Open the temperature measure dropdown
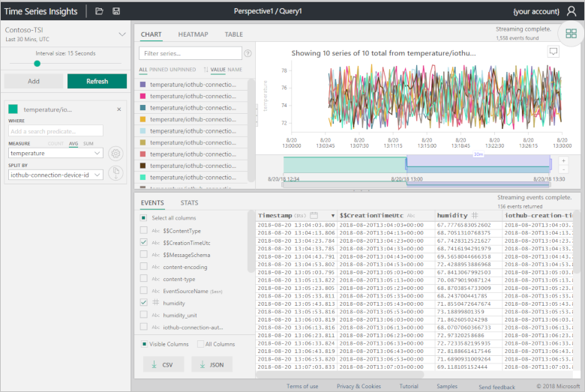Image resolution: width=585 pixels, height=392 pixels. tap(55, 154)
